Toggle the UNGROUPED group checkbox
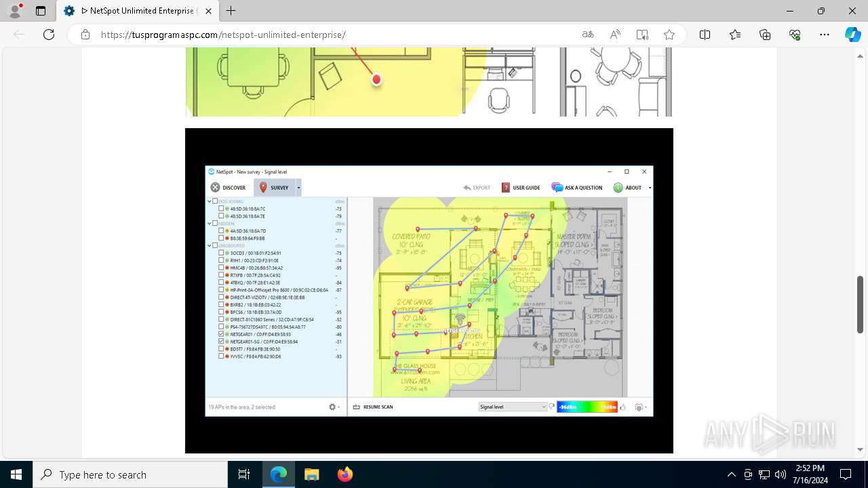Image resolution: width=868 pixels, height=488 pixels. (x=215, y=245)
